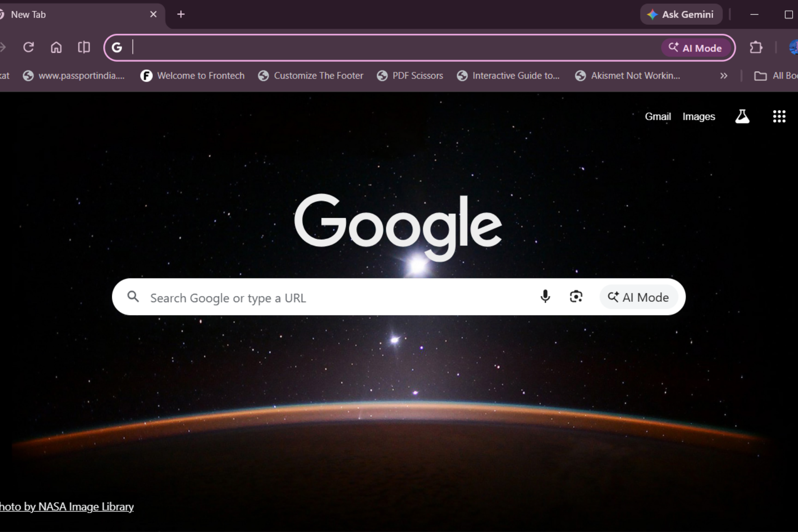This screenshot has height=532, width=798.
Task: Expand hidden bookmarks with double chevron
Action: coord(724,76)
